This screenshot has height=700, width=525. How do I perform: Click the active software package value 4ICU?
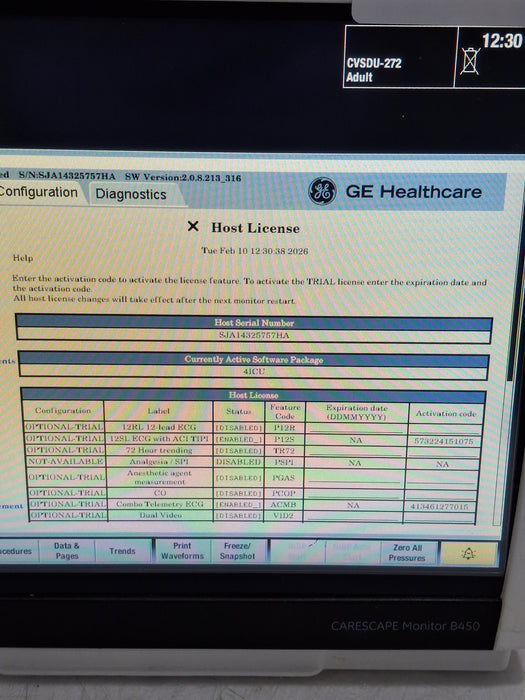coord(254,371)
